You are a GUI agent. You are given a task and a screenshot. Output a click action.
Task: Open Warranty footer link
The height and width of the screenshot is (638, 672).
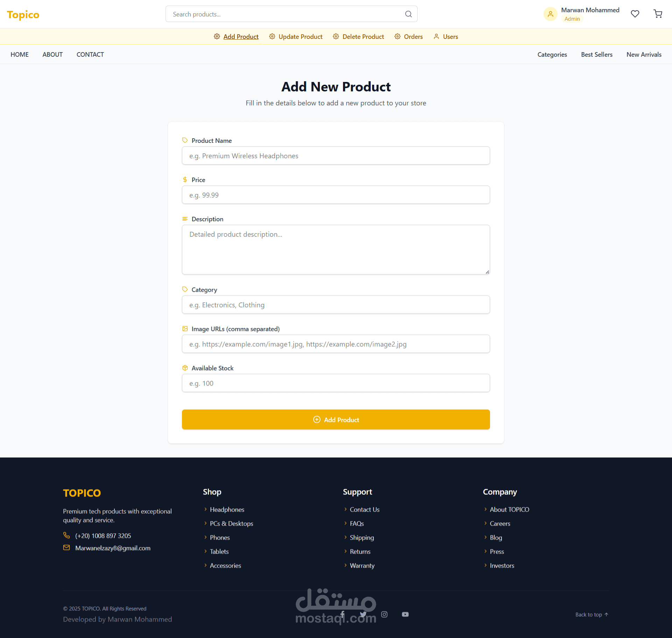point(362,566)
